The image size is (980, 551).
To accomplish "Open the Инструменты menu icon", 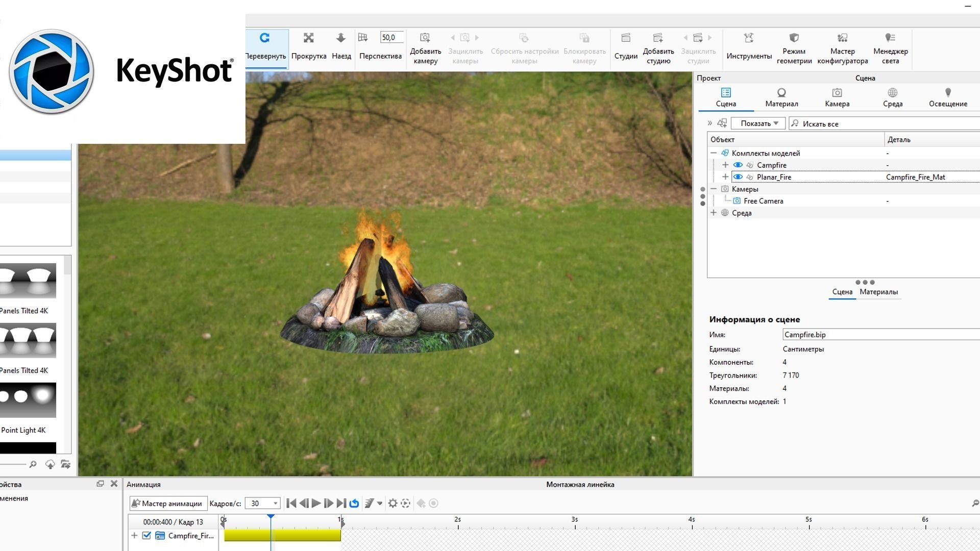I will coord(748,46).
